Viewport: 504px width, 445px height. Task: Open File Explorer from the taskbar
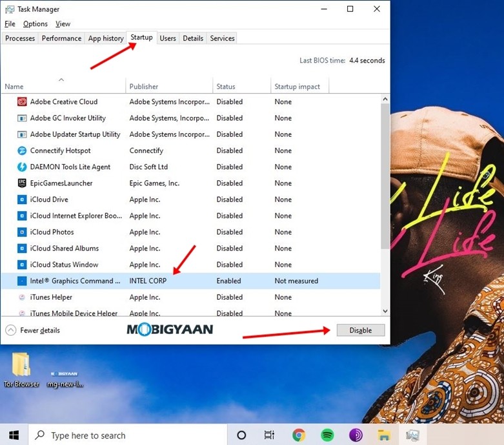384,435
